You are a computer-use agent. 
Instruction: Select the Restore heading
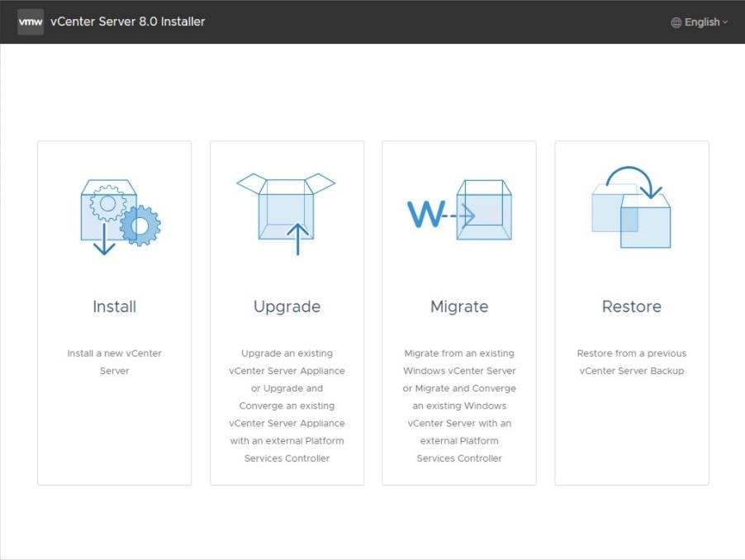[632, 306]
